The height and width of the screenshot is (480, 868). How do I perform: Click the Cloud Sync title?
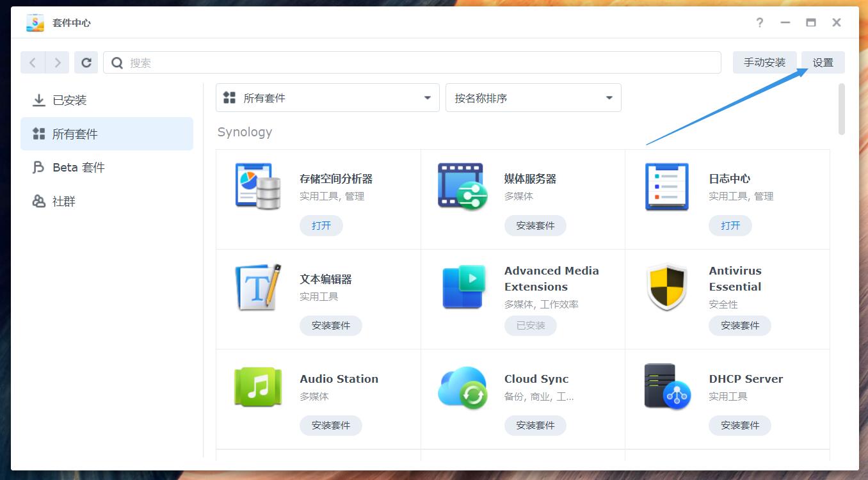pyautogui.click(x=536, y=379)
